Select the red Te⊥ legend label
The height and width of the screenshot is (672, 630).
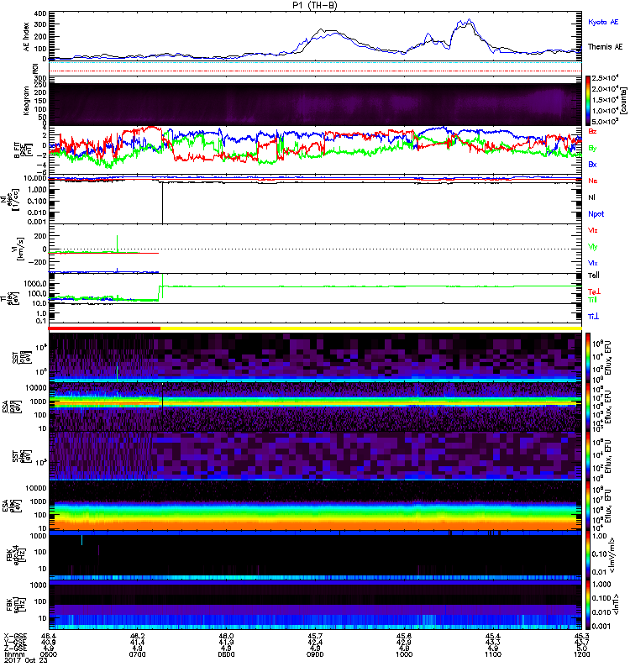point(594,291)
